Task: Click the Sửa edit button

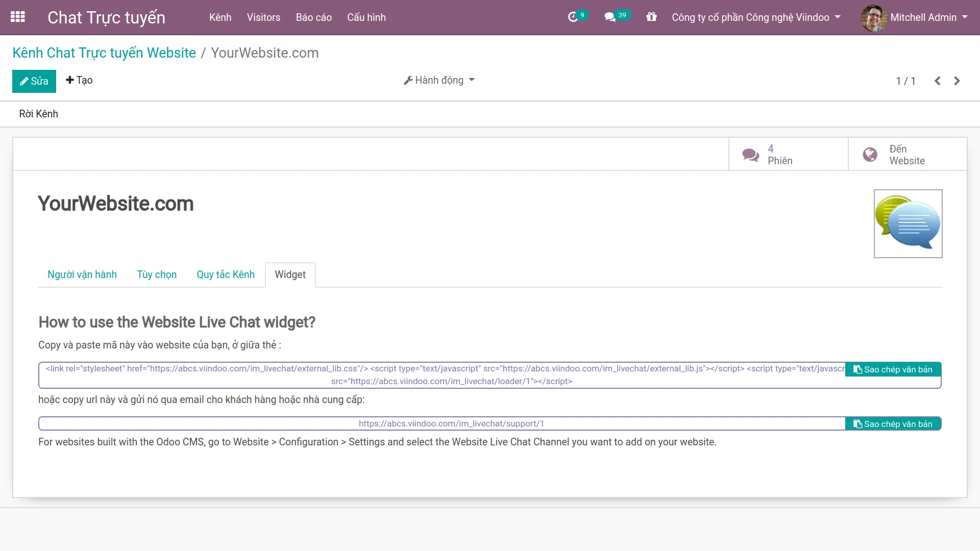Action: (x=34, y=81)
